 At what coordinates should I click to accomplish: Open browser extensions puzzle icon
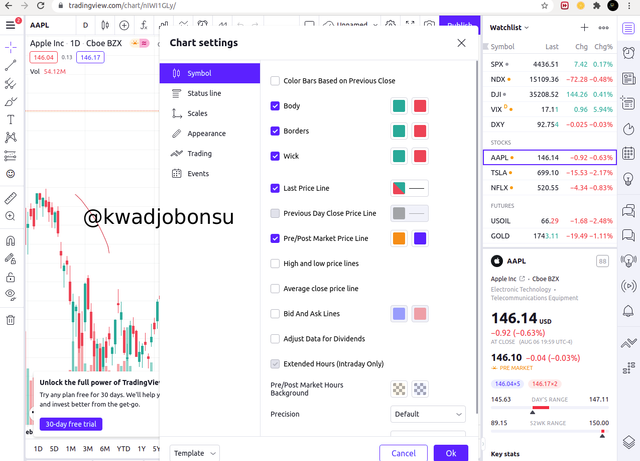coord(597,6)
